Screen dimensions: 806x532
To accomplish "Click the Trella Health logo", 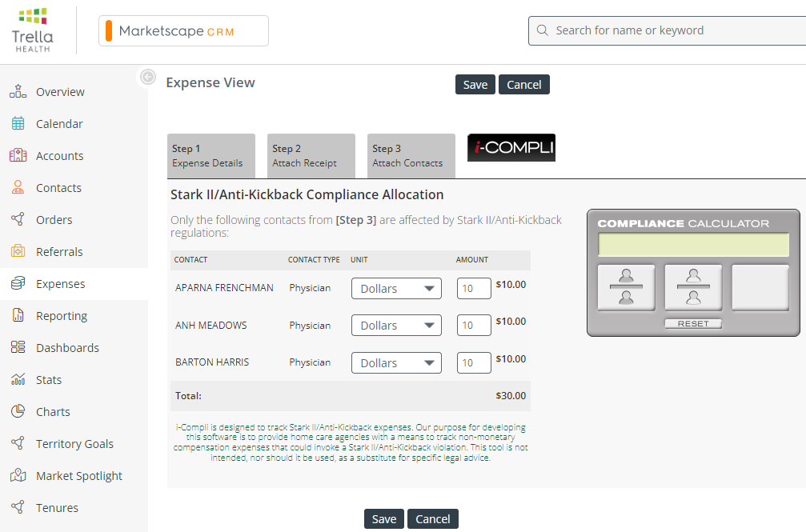I will (32, 30).
